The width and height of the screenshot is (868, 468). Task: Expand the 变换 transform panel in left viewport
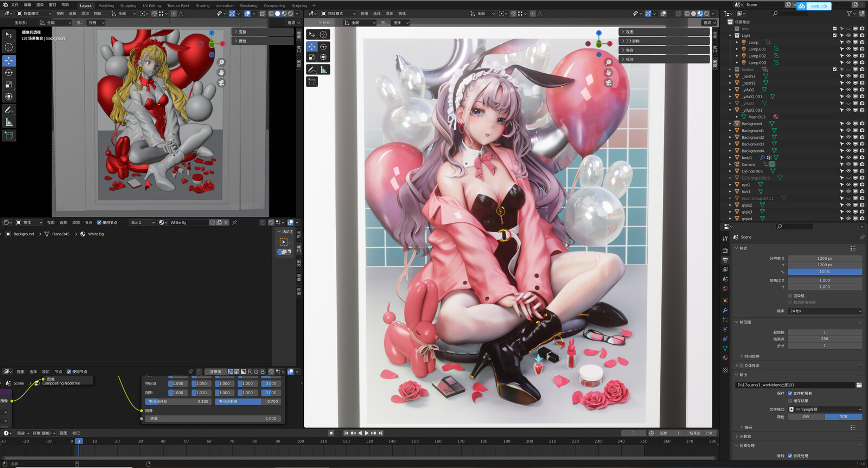coord(263,32)
